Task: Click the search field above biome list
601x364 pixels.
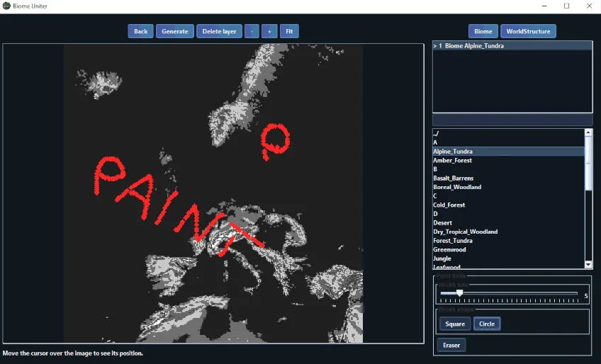Action: (512, 120)
